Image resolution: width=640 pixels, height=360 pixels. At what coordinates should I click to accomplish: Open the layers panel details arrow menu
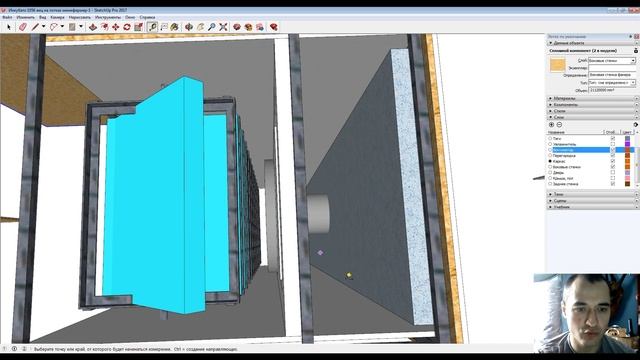pos(636,124)
